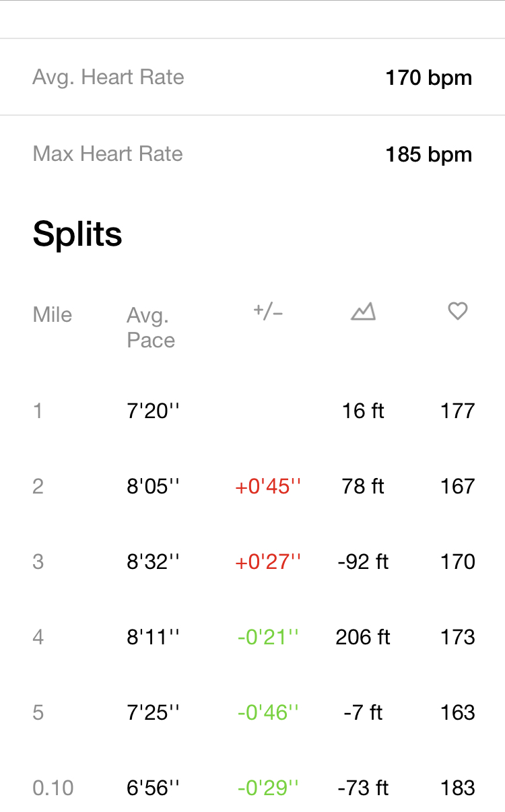Open the Avg. Heart Rate row
505x812 pixels.
(252, 77)
